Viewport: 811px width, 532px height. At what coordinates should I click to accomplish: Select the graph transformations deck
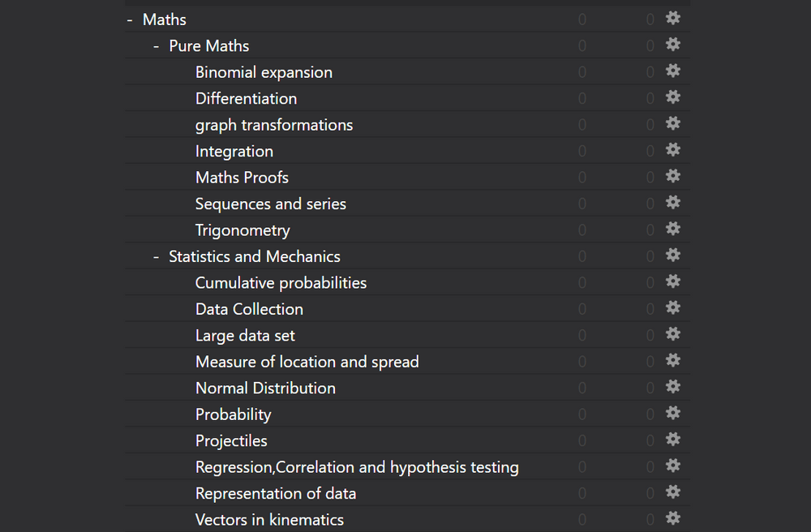pos(273,125)
